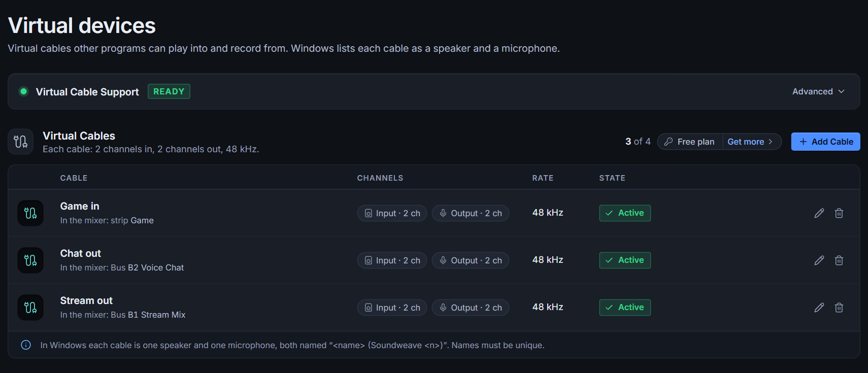Viewport: 868px width, 373px height.
Task: Click the 48 kHz rate for Chat out
Action: (548, 260)
